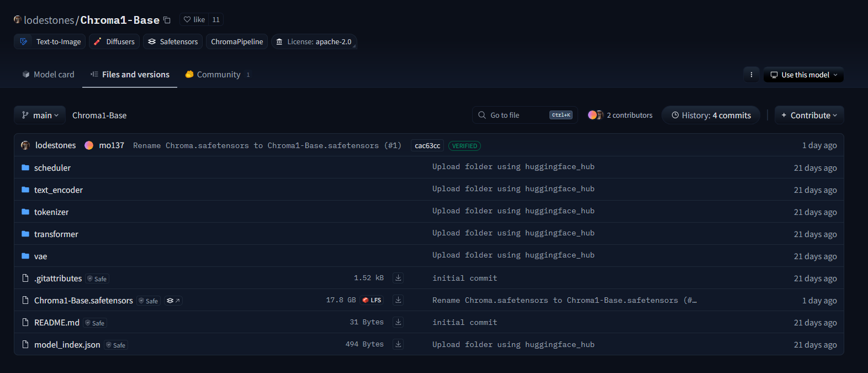Open the lodestones avatar in the page title

[x=18, y=19]
